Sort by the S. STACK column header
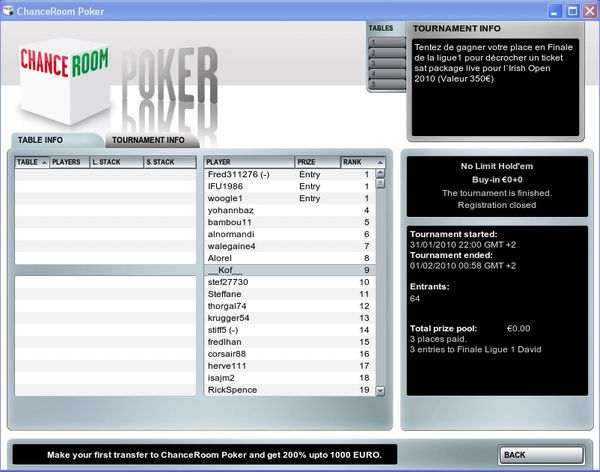600x472 pixels. pos(170,162)
